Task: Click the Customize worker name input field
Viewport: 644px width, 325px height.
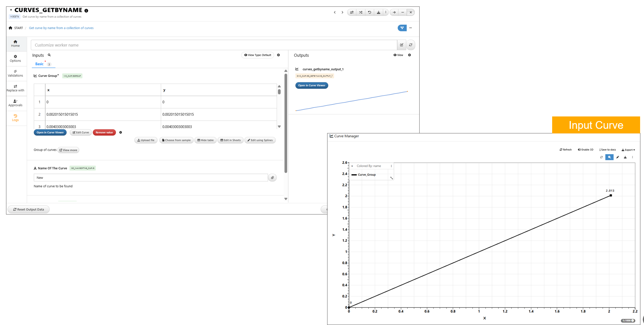Action: pos(214,45)
